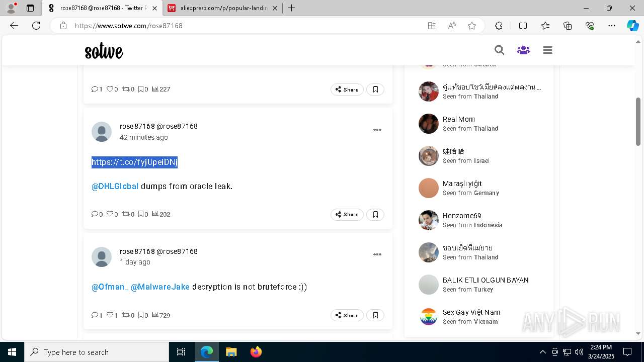Refresh the page
Screen dimensions: 644x362
[36, 26]
